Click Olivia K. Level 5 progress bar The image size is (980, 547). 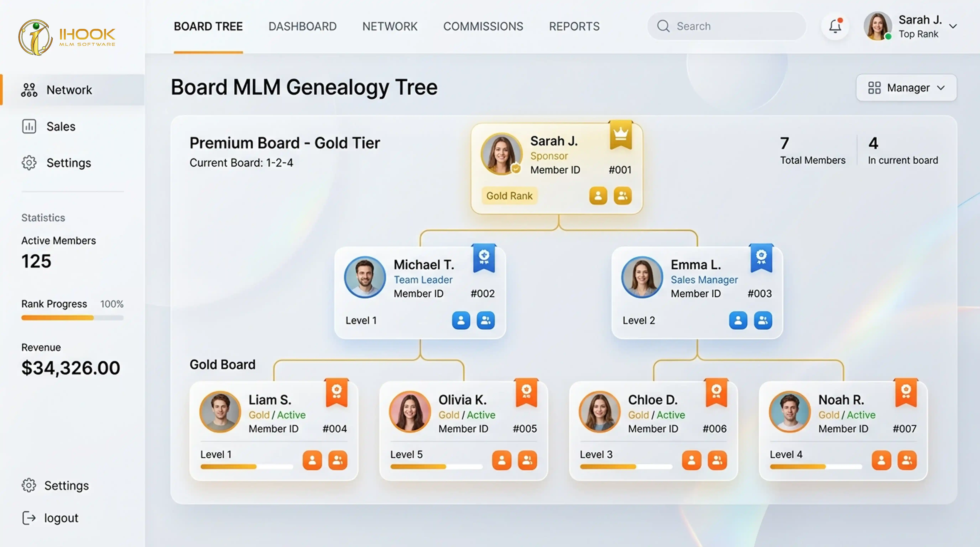436,466
